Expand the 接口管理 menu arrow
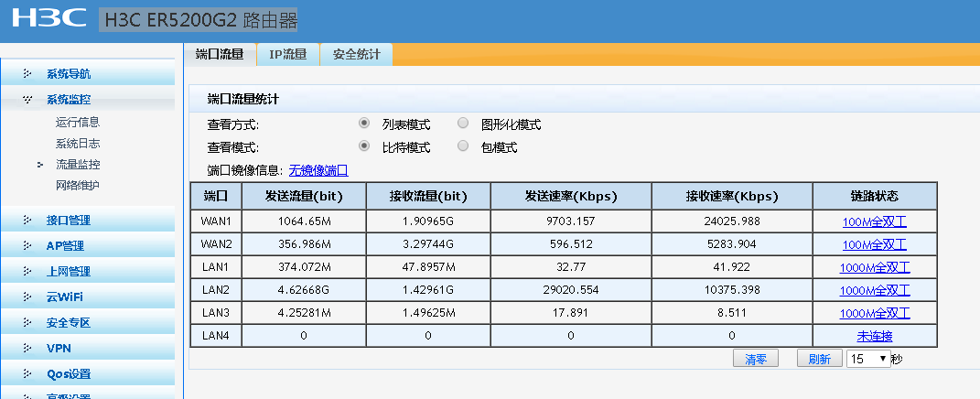 tap(27, 221)
